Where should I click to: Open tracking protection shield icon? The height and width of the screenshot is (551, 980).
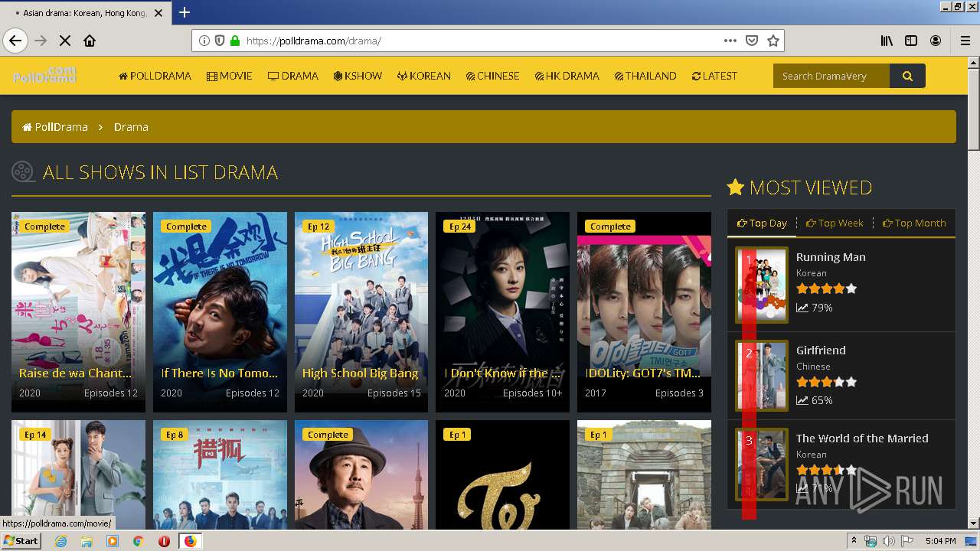point(220,41)
